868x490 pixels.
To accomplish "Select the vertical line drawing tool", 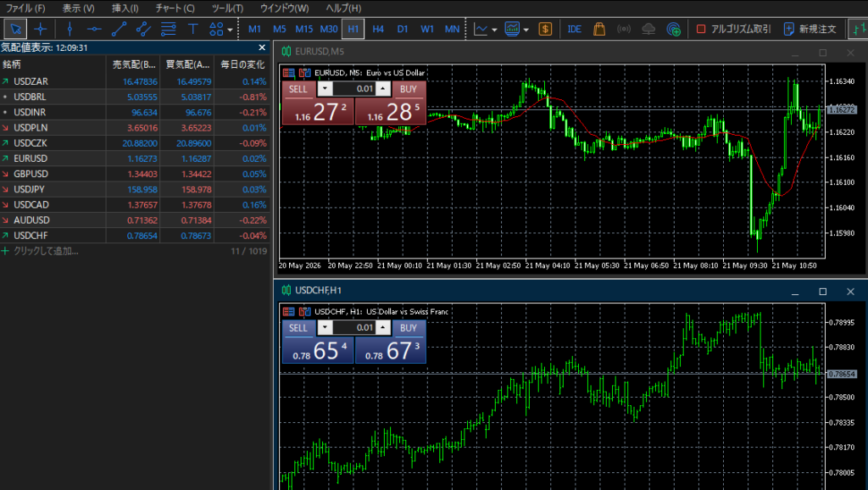I will click(x=70, y=29).
